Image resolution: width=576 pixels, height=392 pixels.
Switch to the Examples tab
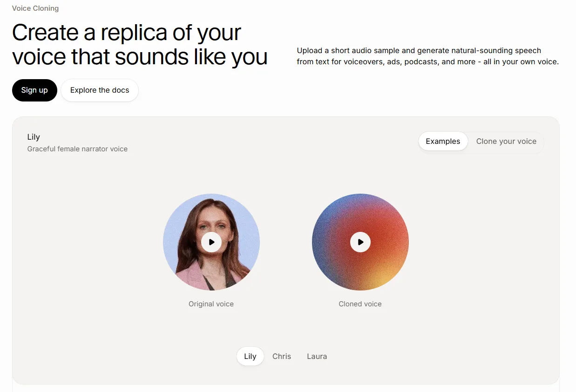[443, 141]
